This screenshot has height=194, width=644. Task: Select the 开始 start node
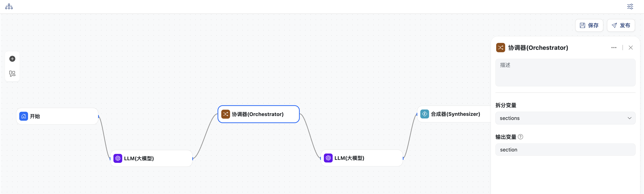click(x=60, y=116)
